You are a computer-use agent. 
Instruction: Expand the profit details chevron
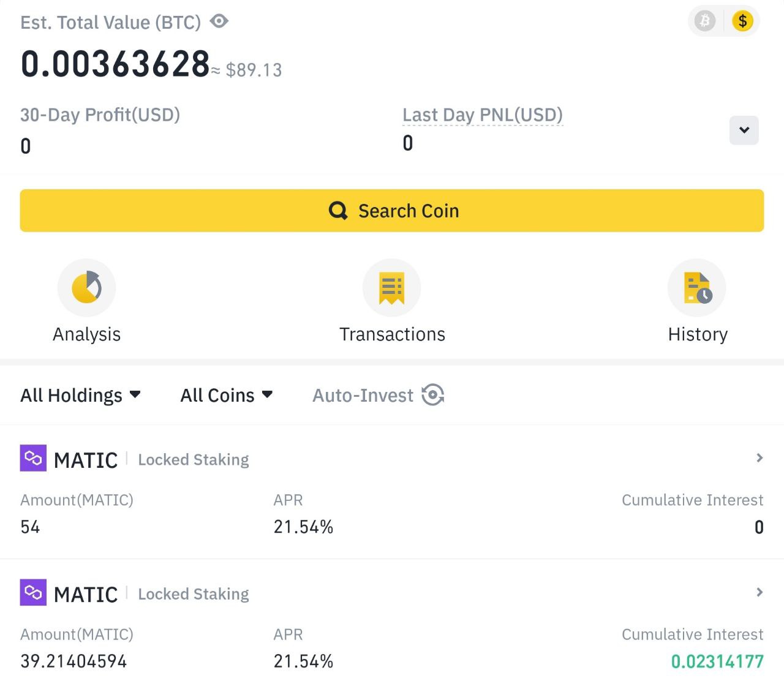pos(744,130)
